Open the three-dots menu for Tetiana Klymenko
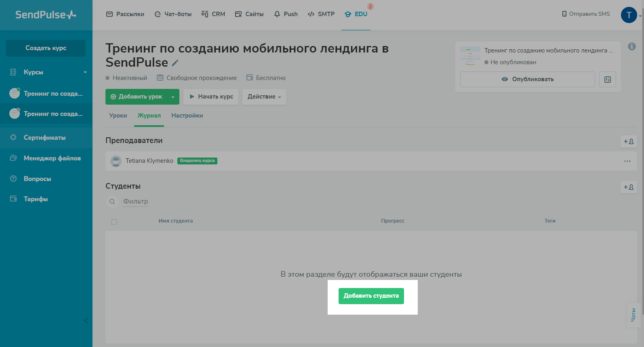The image size is (644, 347). point(627,161)
